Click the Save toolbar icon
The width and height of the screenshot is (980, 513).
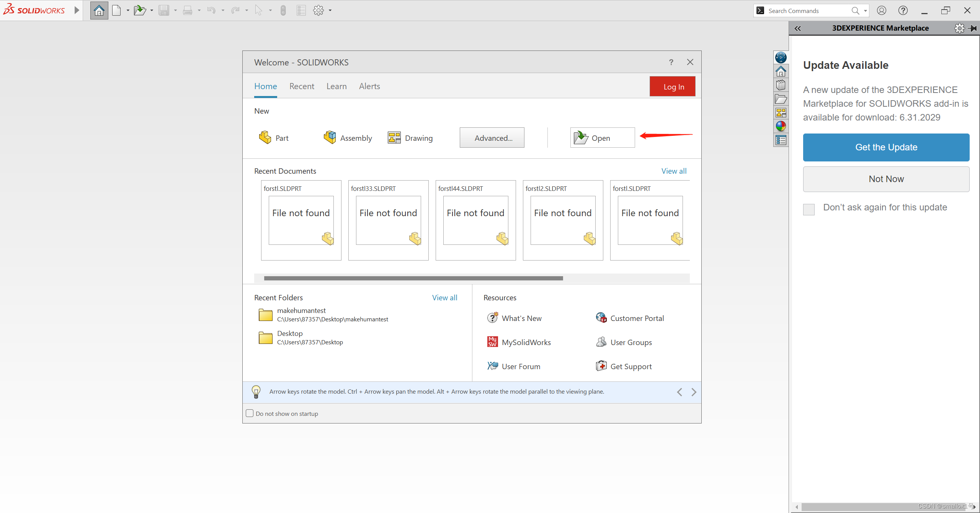(x=165, y=10)
